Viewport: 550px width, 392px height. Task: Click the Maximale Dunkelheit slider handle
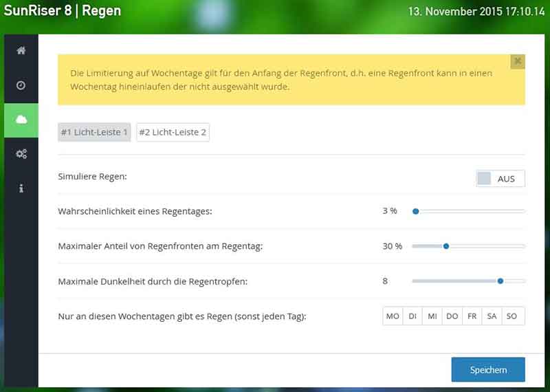point(500,281)
